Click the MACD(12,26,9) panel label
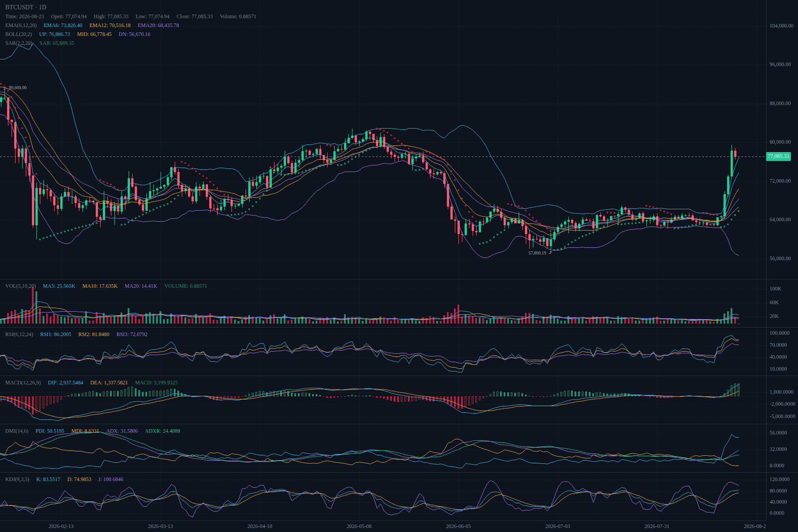This screenshot has width=798, height=532. pos(23,383)
